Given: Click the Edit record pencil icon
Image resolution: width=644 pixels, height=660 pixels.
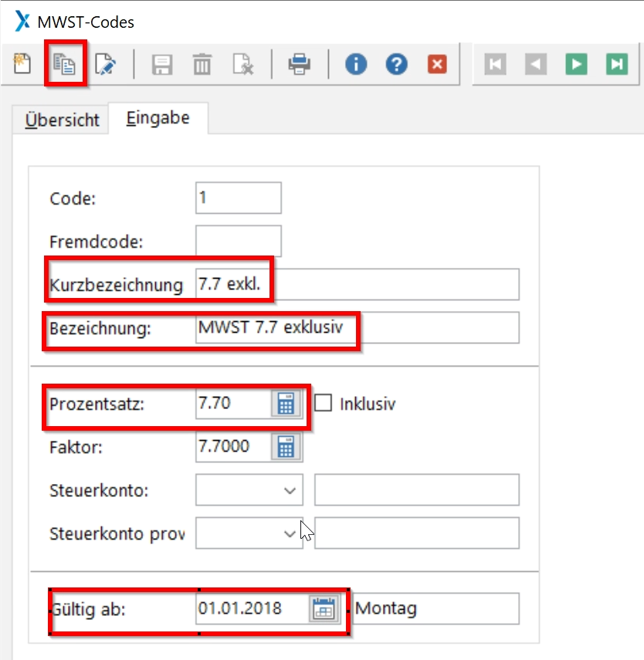Looking at the screenshot, I should coord(104,64).
